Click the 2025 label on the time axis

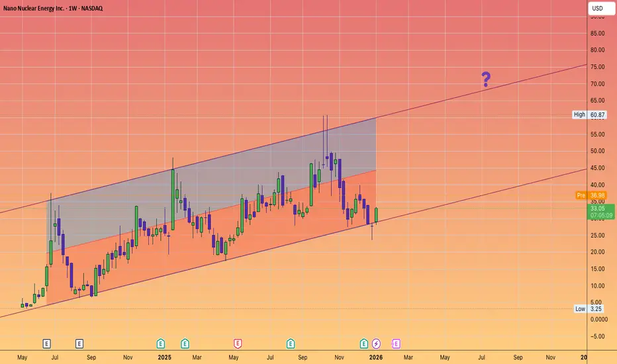[164, 357]
